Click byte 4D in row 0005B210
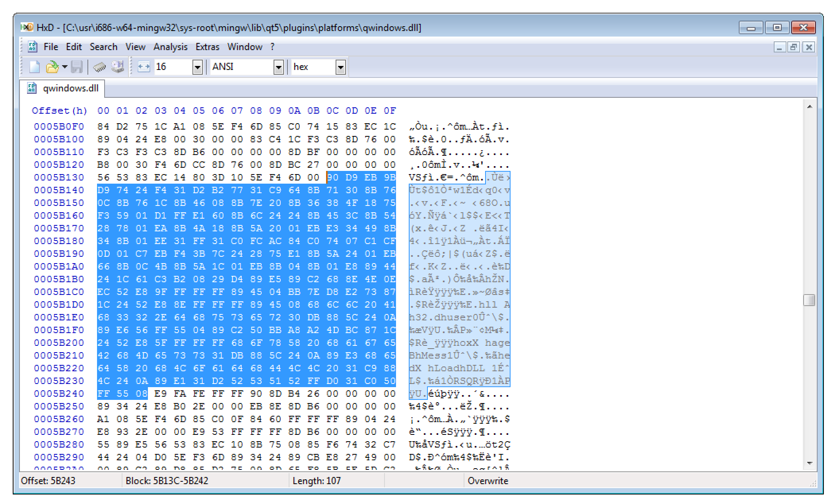Viewport: 835px width, 504px height. pyautogui.click(x=142, y=356)
